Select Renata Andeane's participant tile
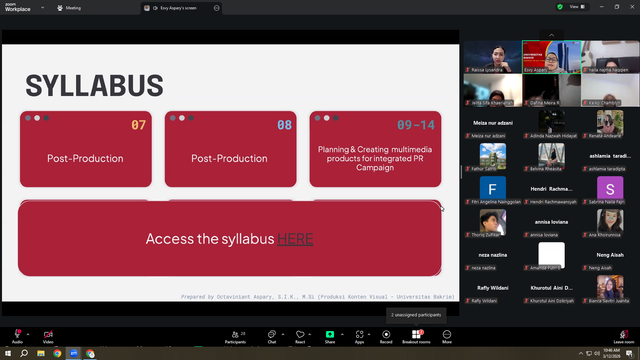The width and height of the screenshot is (640, 360). click(610, 124)
